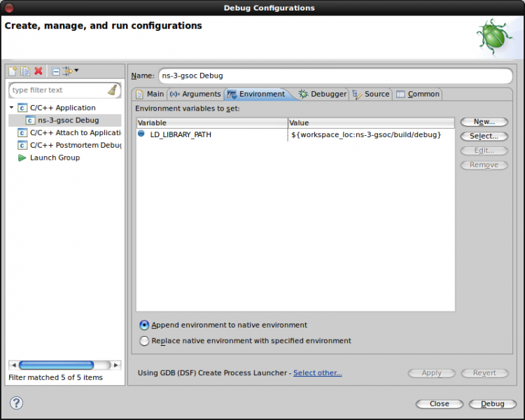Click the Duplicate configuration icon
This screenshot has width=525, height=420.
click(x=25, y=71)
